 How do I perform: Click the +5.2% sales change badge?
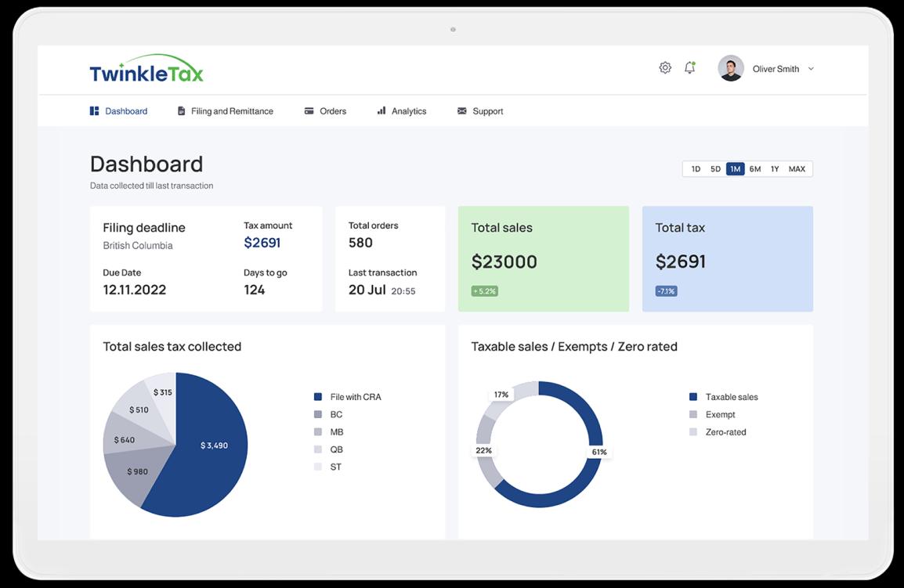[485, 291]
